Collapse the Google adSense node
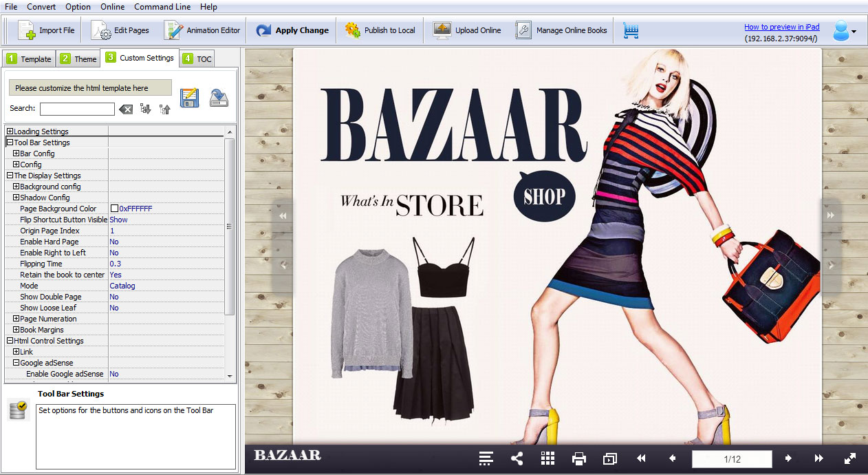868x475 pixels. (17, 363)
